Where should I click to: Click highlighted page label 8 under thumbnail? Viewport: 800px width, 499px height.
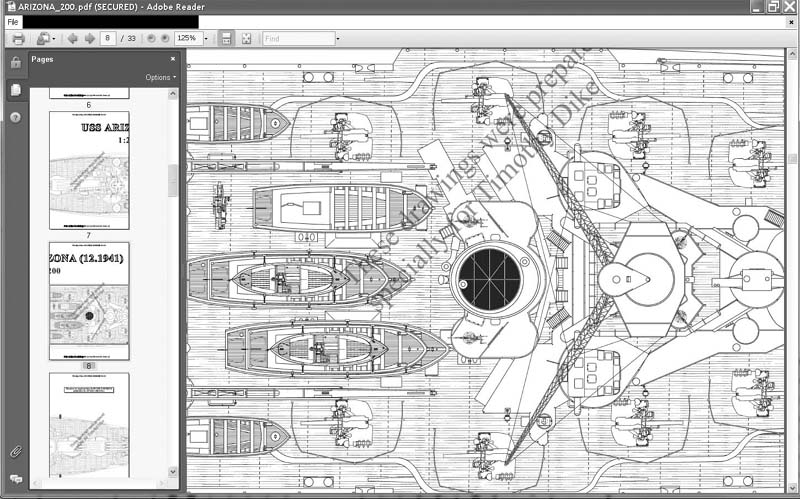tap(88, 366)
